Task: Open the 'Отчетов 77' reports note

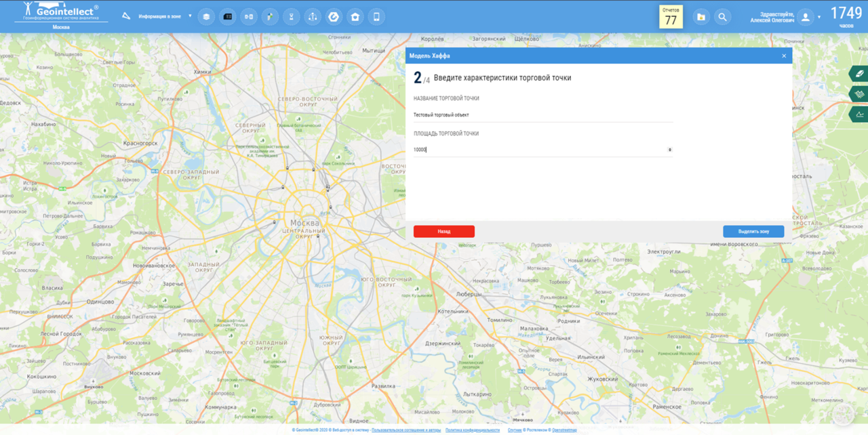Action: 671,17
